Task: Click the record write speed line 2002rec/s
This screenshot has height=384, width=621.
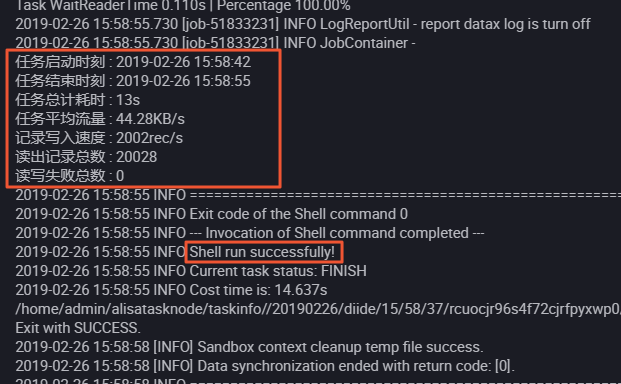Action: point(99,138)
